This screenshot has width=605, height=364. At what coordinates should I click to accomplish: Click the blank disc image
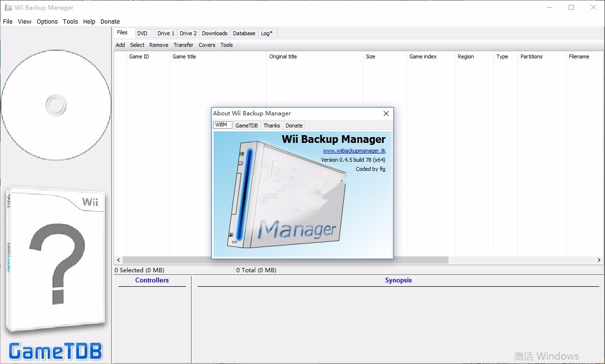pos(56,105)
